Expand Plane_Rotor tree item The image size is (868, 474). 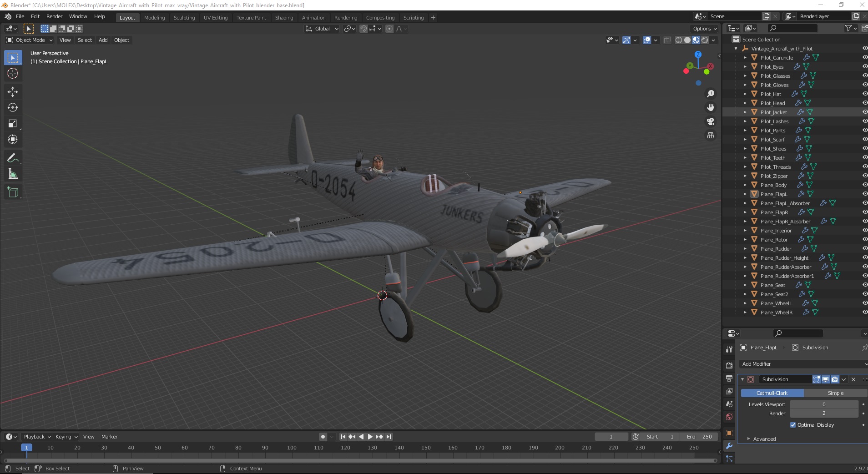pyautogui.click(x=745, y=240)
